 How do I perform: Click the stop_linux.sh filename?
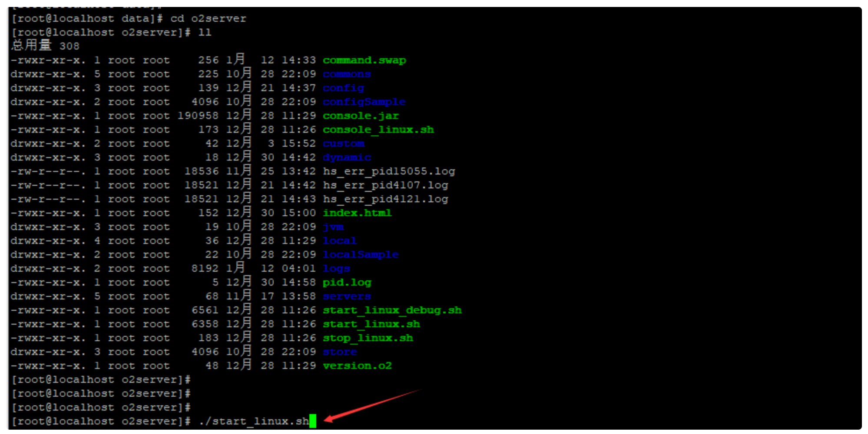(368, 338)
